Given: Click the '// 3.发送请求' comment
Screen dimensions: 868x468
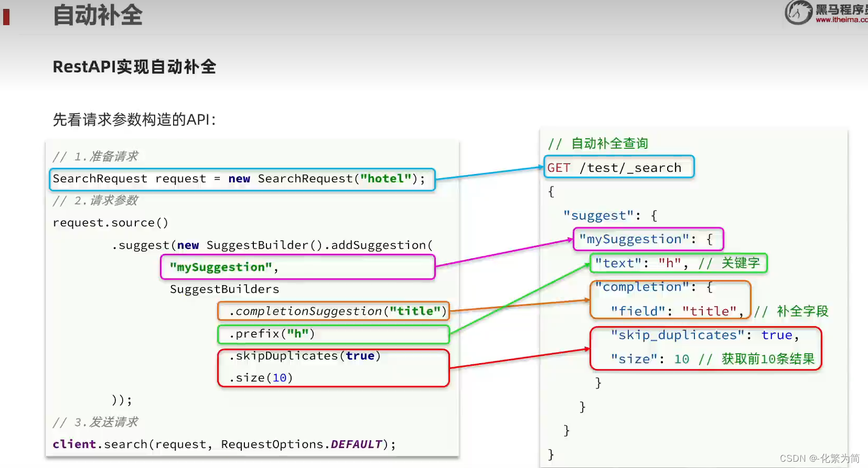Looking at the screenshot, I should pos(95,422).
